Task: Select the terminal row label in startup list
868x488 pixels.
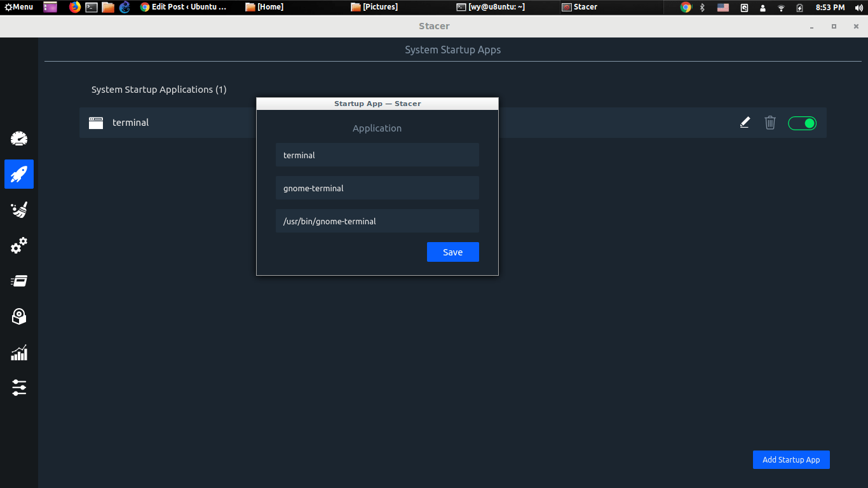Action: click(x=130, y=123)
